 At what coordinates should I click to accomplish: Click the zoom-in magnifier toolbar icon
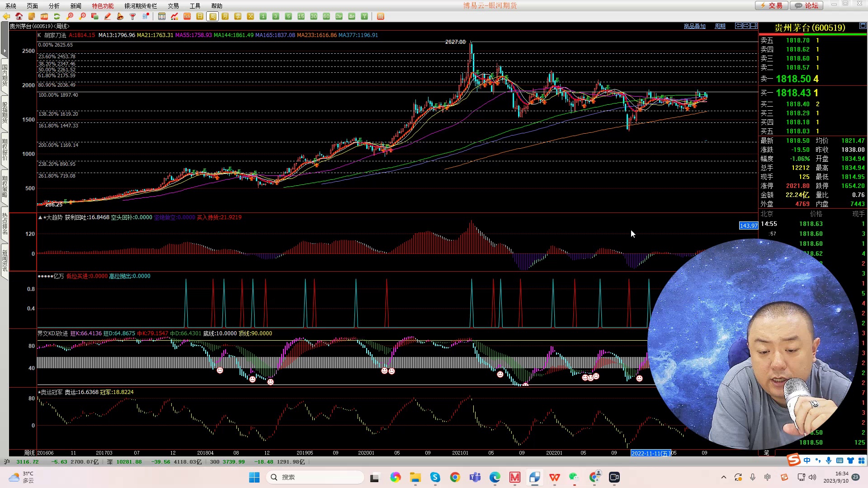[70, 16]
